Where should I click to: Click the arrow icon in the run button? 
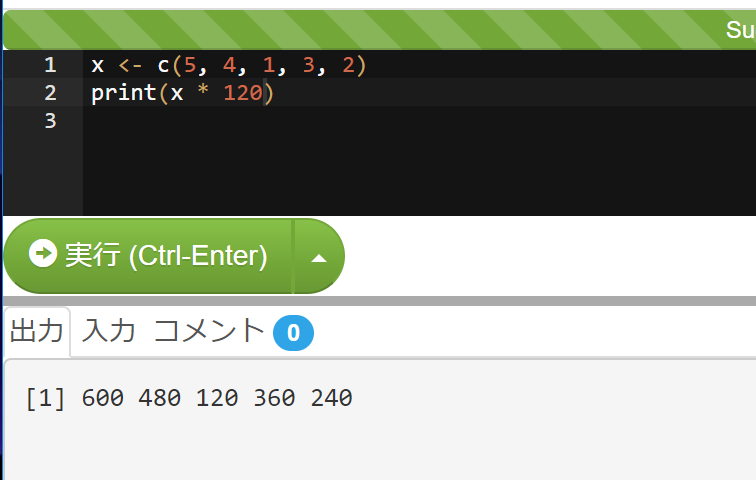tap(43, 253)
